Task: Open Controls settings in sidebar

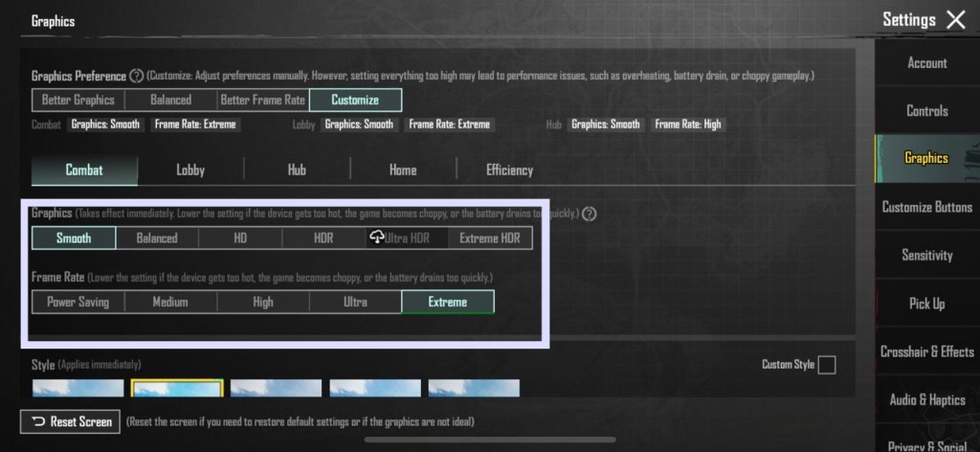Action: pyautogui.click(x=926, y=111)
